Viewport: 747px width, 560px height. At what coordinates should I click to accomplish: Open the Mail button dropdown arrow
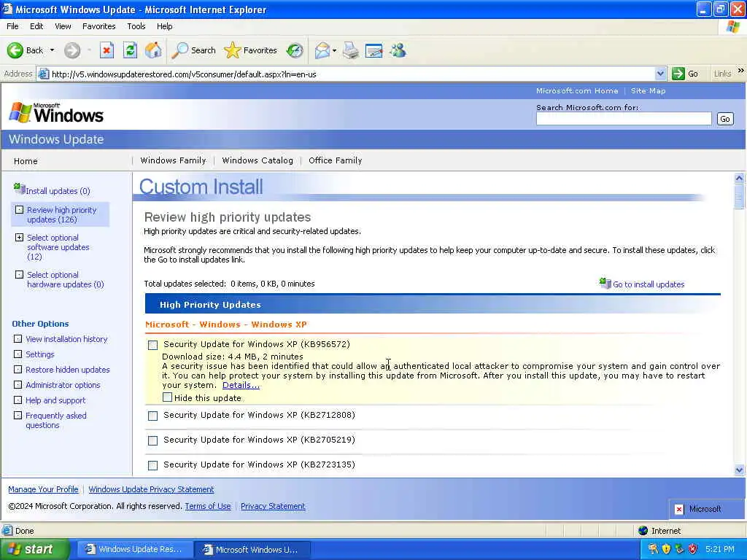click(334, 50)
